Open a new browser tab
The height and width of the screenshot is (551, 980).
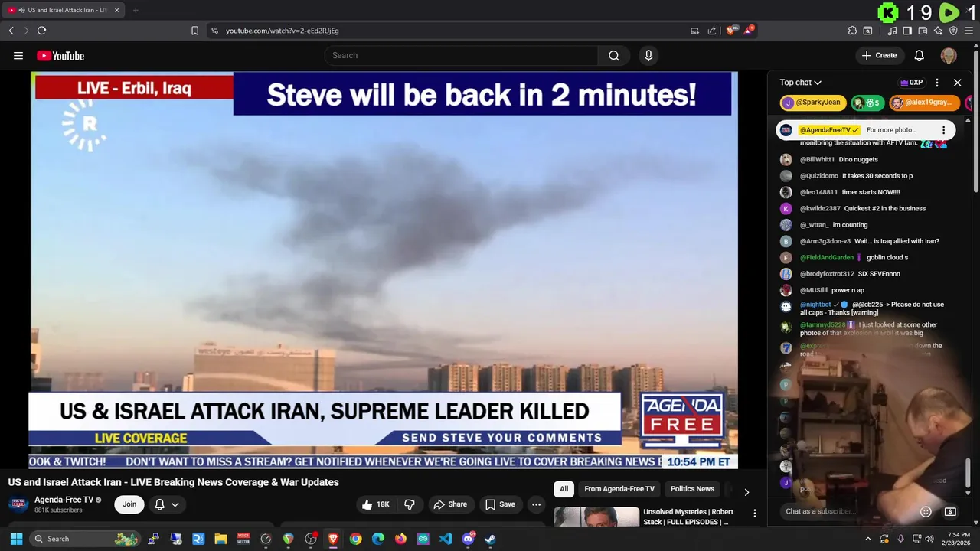click(136, 10)
